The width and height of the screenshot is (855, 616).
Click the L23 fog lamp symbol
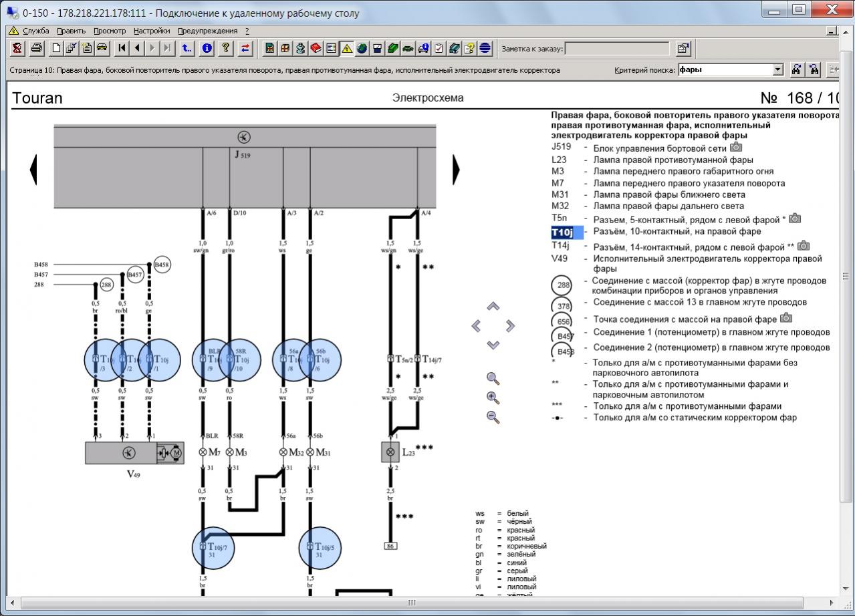point(390,452)
